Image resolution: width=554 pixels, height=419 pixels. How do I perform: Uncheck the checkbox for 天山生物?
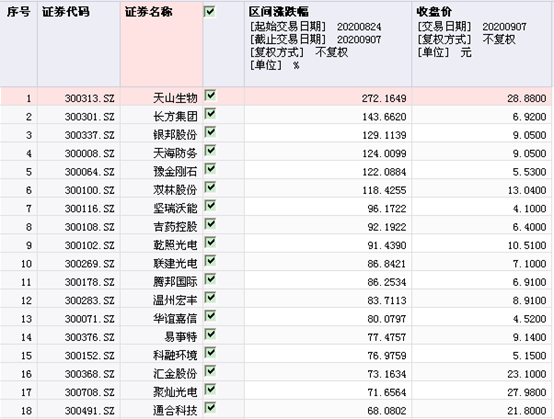[x=210, y=95]
